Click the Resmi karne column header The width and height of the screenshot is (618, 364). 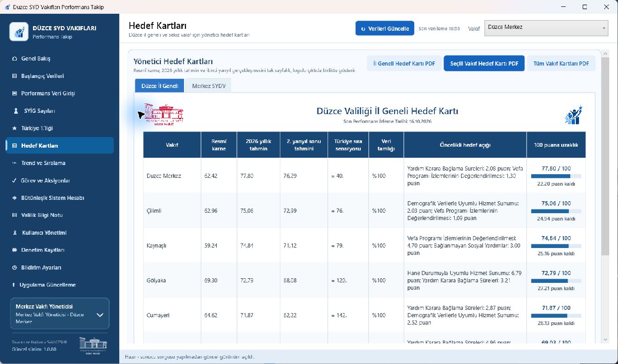(x=219, y=145)
